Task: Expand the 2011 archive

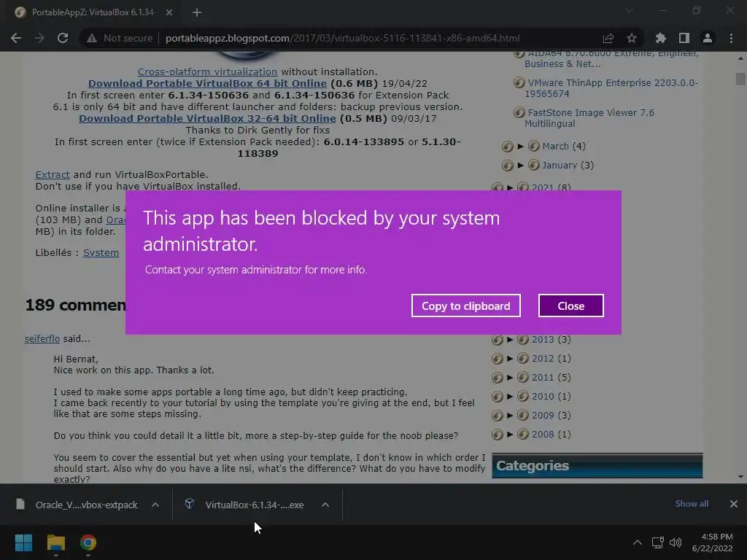Action: point(510,378)
